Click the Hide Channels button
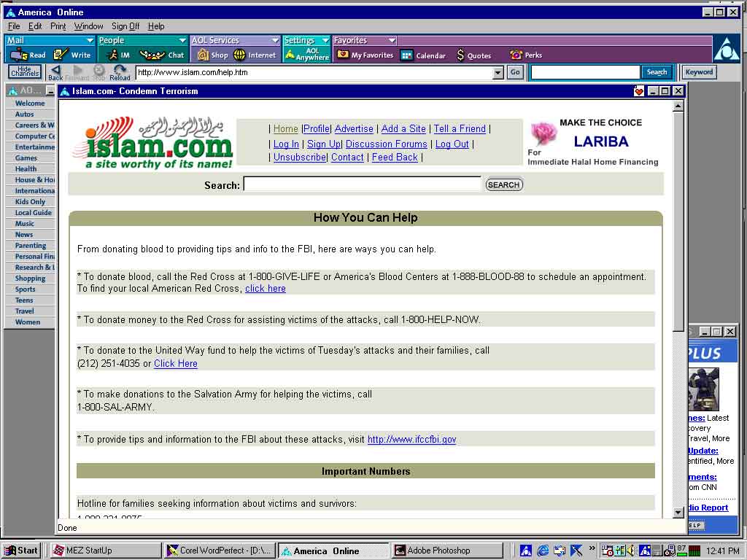Image resolution: width=747 pixels, height=560 pixels. (25, 72)
